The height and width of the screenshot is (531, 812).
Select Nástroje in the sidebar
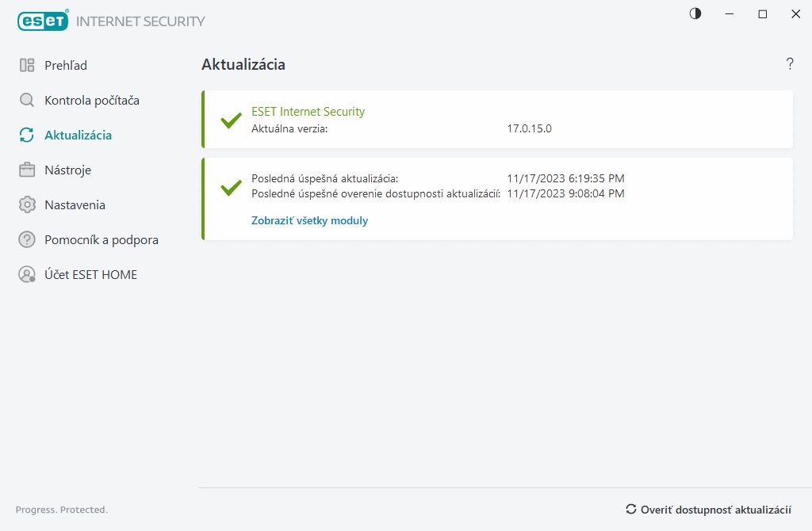[x=68, y=170]
